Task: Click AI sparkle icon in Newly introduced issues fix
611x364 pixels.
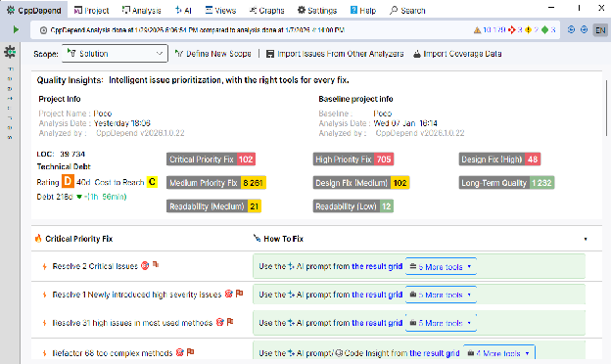Action: point(291,295)
